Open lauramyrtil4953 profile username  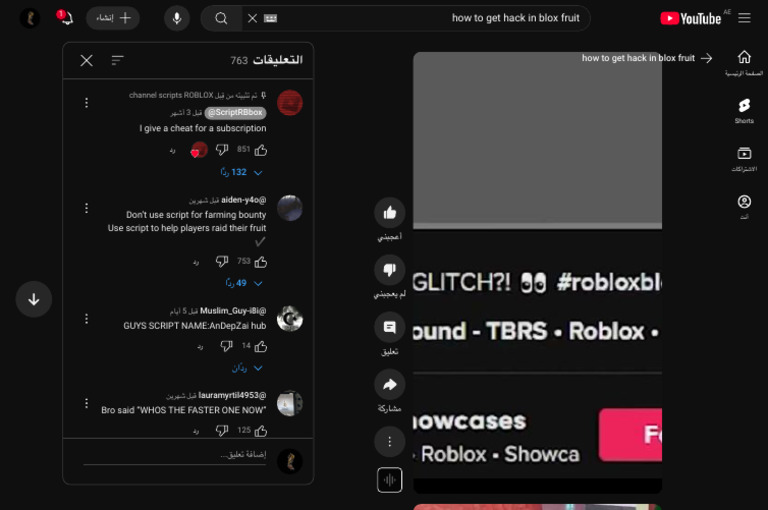pyautogui.click(x=232, y=395)
